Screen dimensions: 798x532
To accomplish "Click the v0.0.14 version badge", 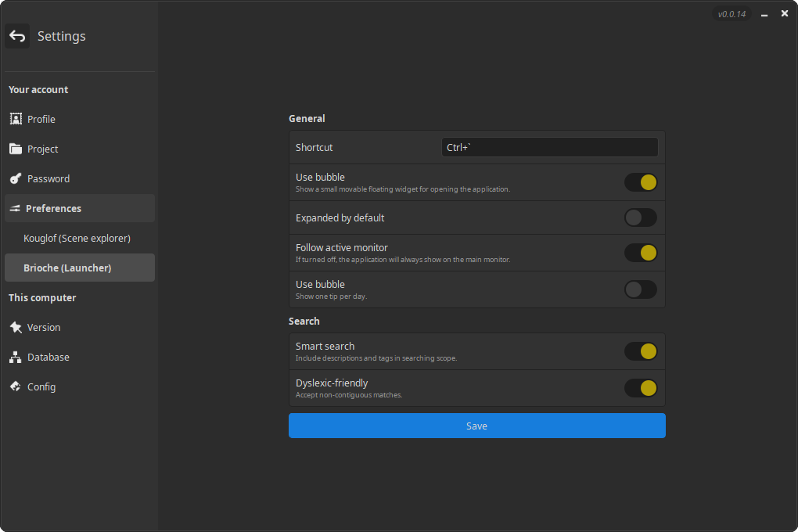I will [731, 14].
